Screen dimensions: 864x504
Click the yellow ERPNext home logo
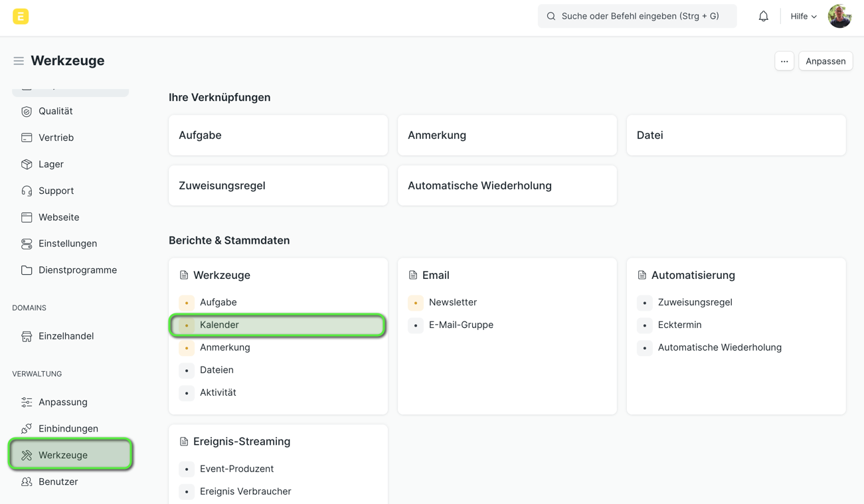coord(21,17)
